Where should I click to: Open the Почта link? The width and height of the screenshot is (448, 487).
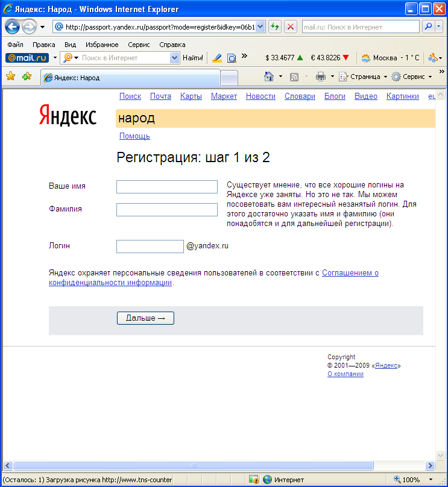tap(160, 96)
